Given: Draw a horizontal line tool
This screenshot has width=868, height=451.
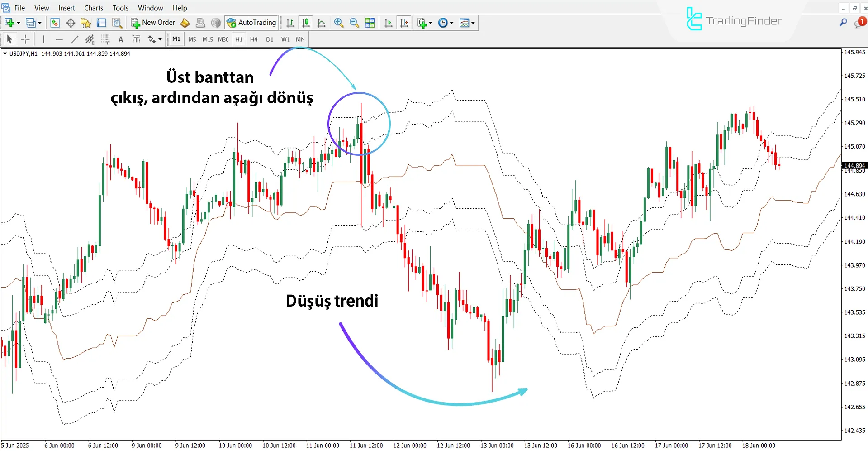Looking at the screenshot, I should (59, 39).
